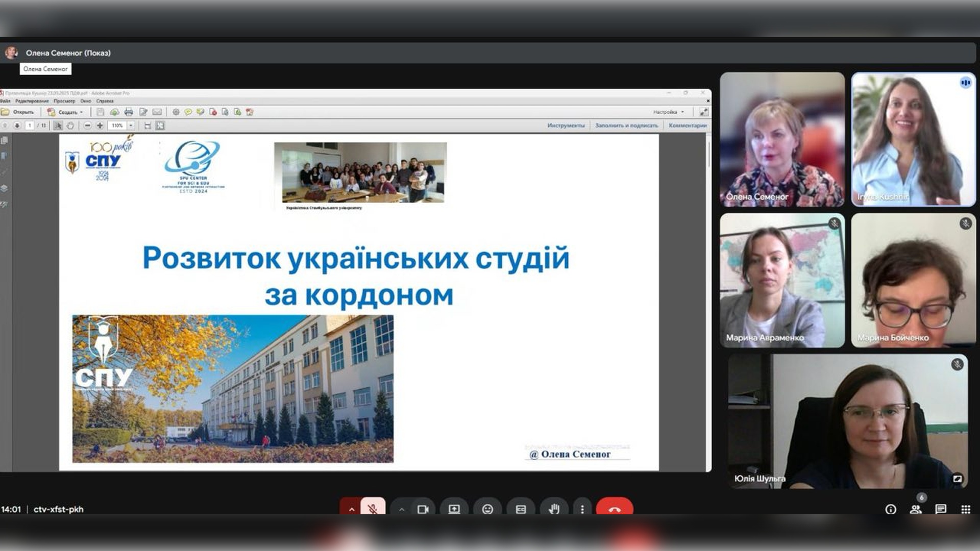Expand the video settings arrow beside the camera

(x=402, y=509)
